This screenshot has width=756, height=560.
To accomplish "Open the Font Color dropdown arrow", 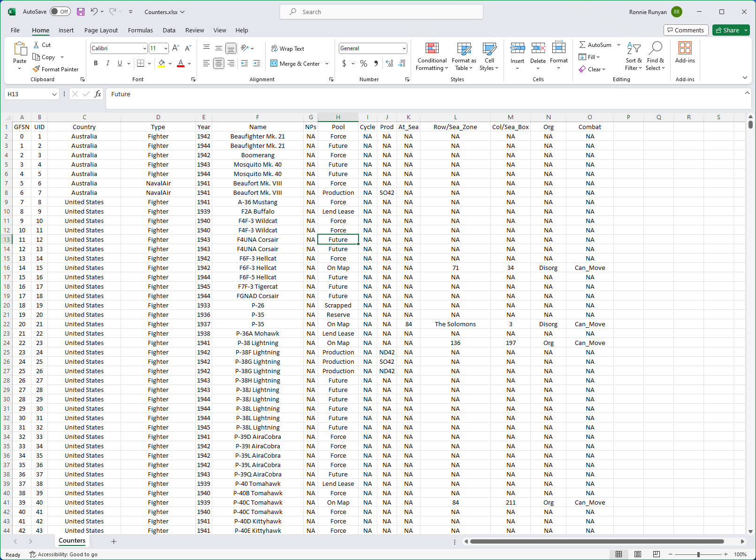I will (x=189, y=63).
